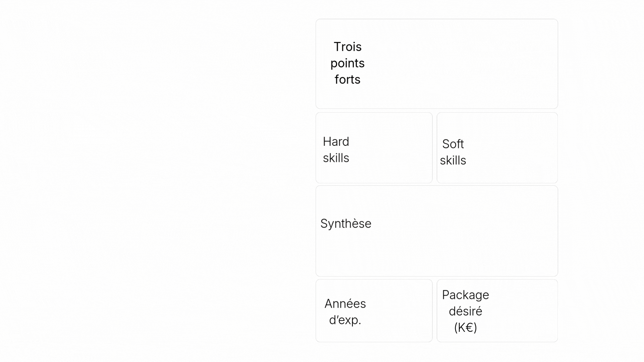Screen dimensions: 644x362
Task: Select the word "Soft" in the skills row
Action: 453,144
